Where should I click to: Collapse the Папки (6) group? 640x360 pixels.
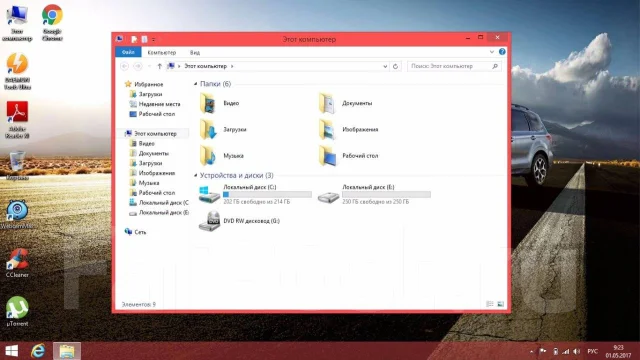(196, 84)
